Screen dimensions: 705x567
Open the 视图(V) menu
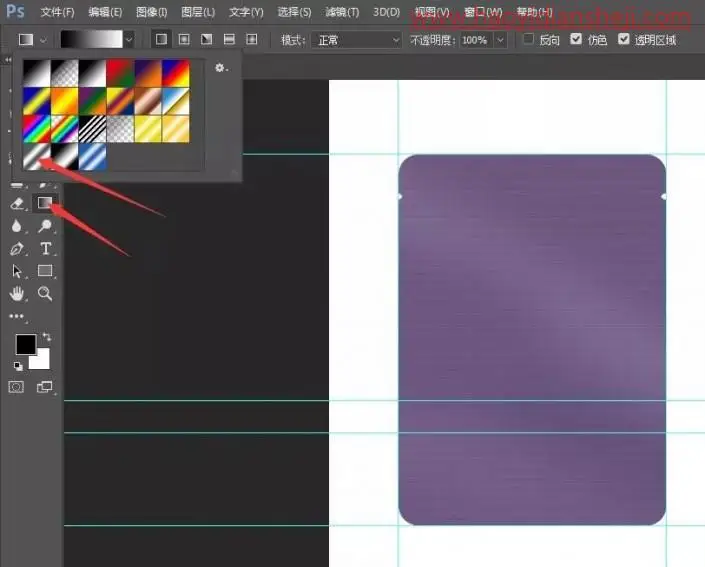tap(432, 12)
